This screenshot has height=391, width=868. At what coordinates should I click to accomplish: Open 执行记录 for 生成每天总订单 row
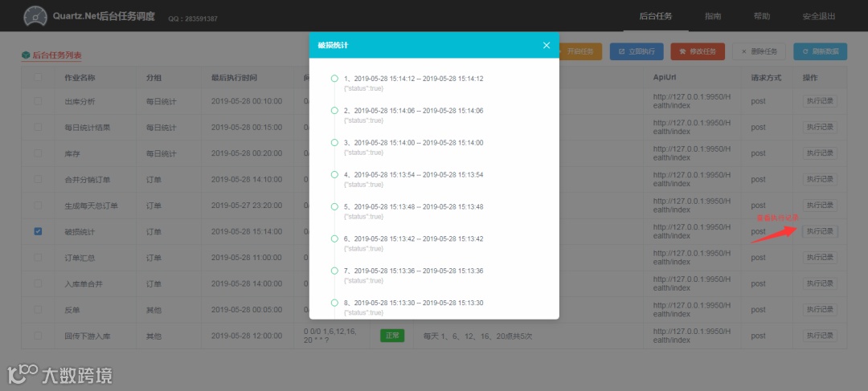click(x=820, y=206)
